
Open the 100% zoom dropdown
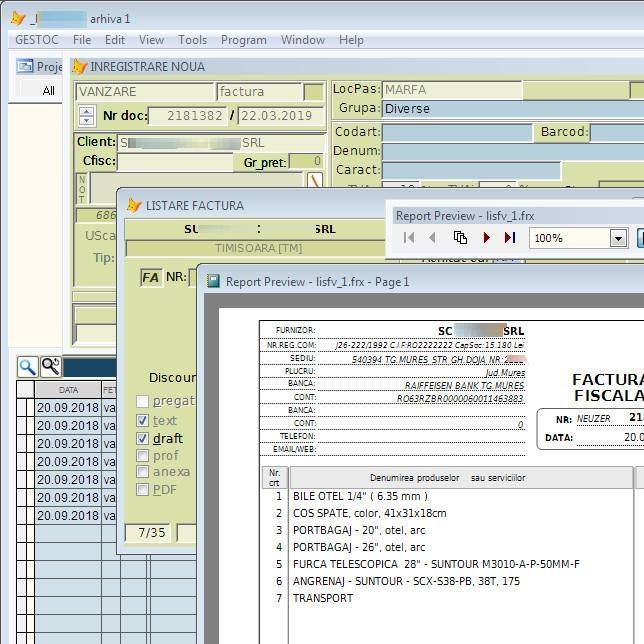pyautogui.click(x=618, y=238)
